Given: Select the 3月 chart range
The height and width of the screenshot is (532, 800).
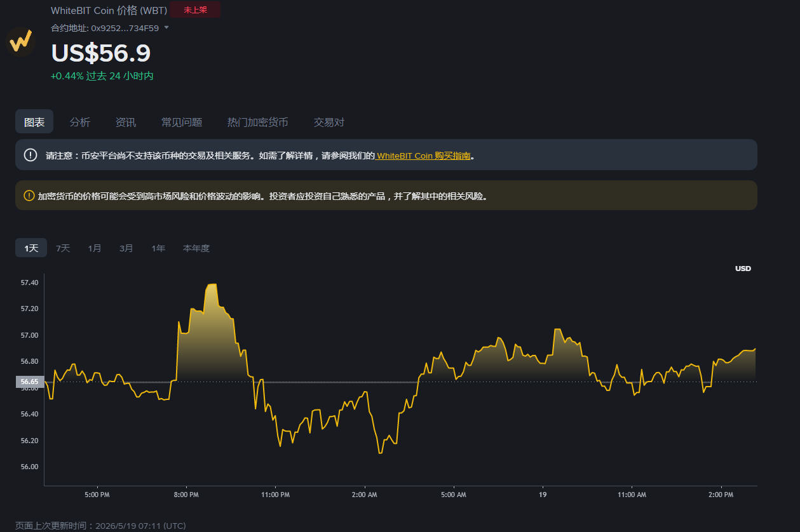Looking at the screenshot, I should [126, 248].
